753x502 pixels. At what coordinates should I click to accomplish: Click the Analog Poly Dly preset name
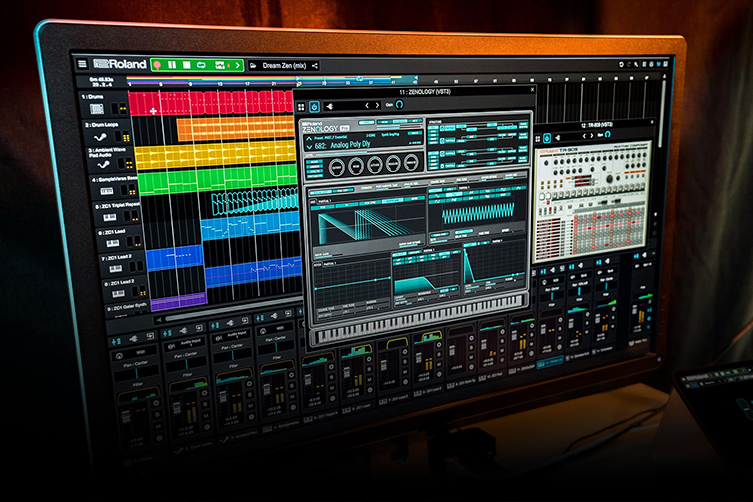point(350,145)
